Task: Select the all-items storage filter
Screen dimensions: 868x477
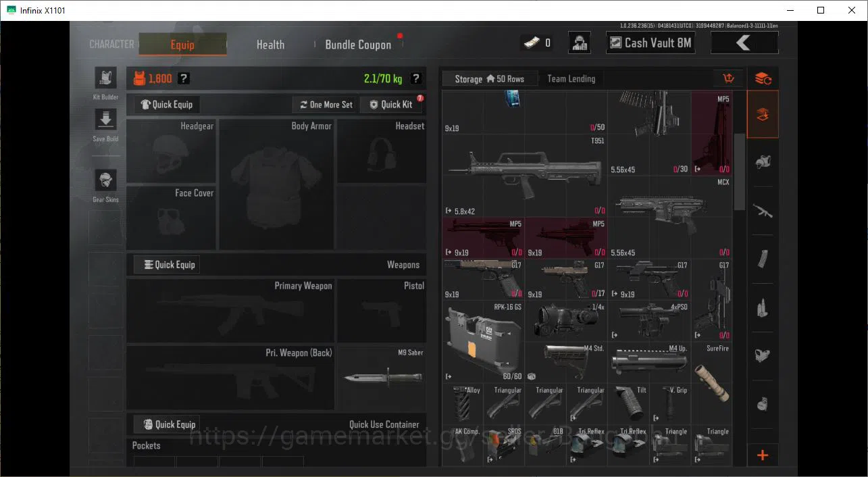Action: click(x=763, y=115)
